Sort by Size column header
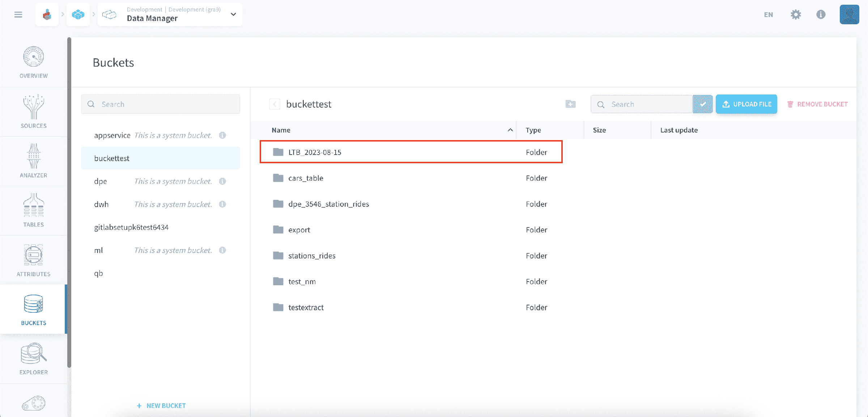Image resolution: width=868 pixels, height=417 pixels. [x=599, y=130]
